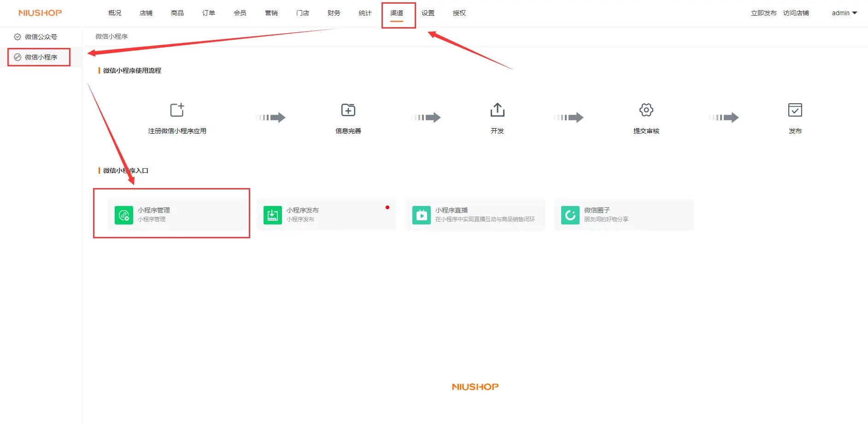The width and height of the screenshot is (868, 424).
Task: Switch to the 商品 menu tab
Action: click(177, 13)
